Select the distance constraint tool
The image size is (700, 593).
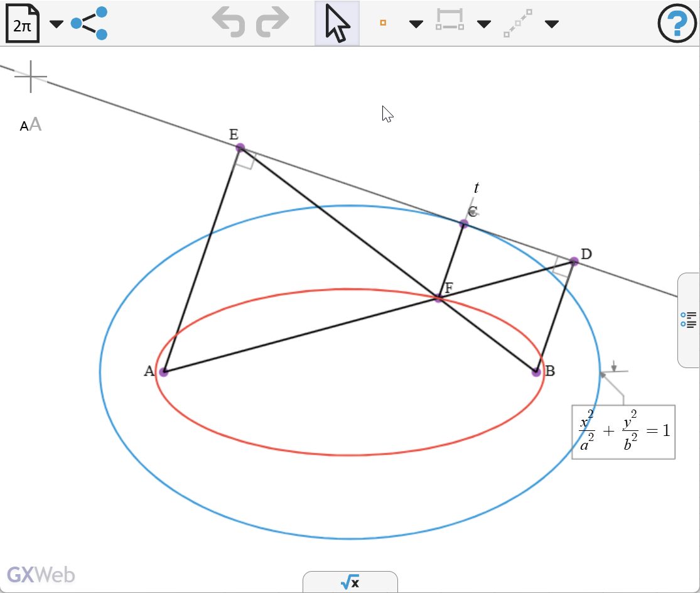450,19
